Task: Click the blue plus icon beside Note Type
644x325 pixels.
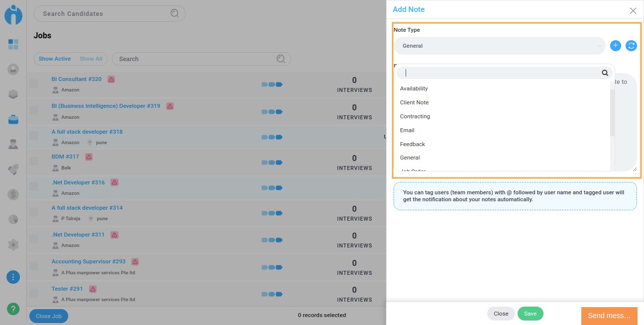Action: [616, 46]
